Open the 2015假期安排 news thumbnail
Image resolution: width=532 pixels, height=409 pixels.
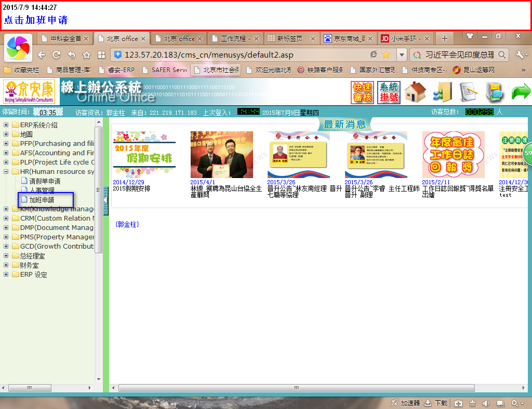click(144, 155)
